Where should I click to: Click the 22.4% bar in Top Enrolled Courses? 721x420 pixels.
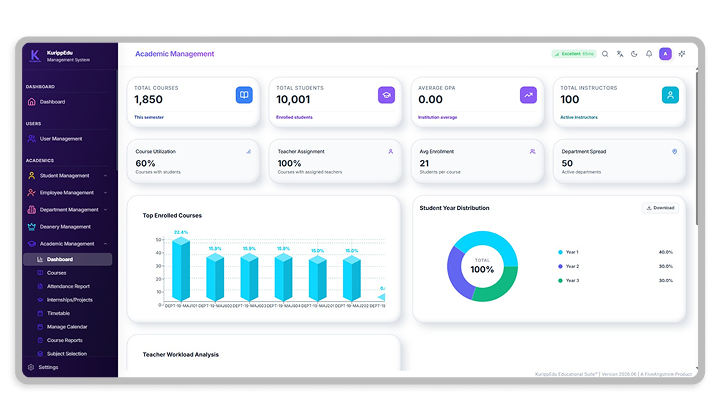click(181, 270)
